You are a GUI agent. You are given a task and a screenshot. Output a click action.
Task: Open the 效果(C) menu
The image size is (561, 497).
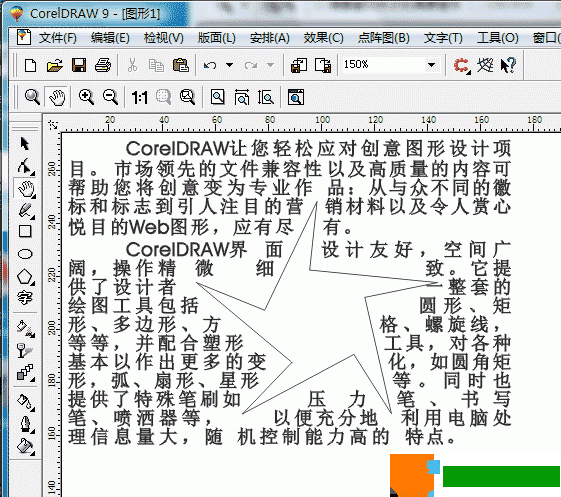click(x=323, y=38)
